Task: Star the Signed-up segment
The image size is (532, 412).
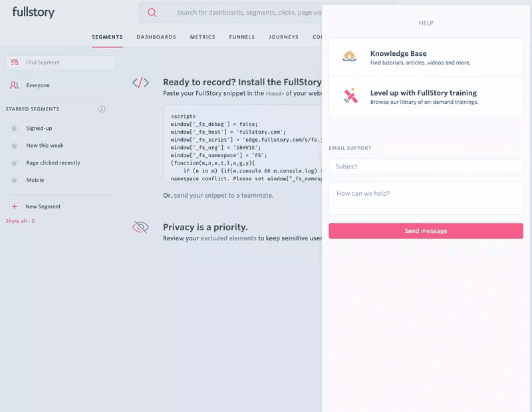Action: (14, 128)
